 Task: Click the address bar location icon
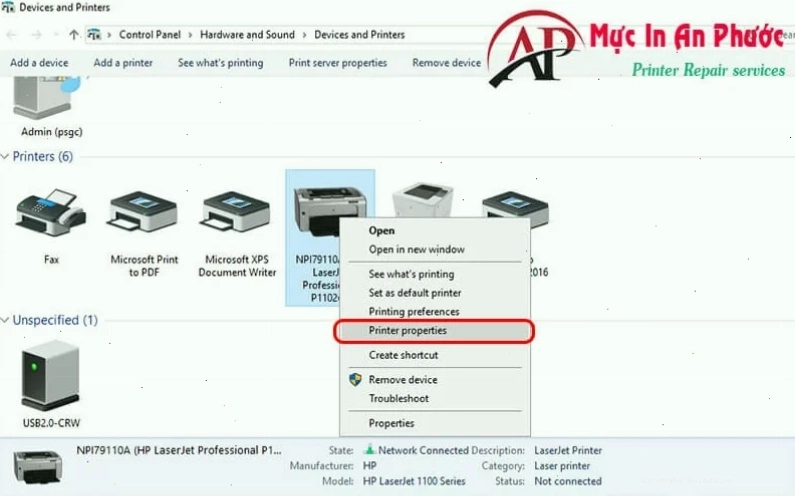94,34
